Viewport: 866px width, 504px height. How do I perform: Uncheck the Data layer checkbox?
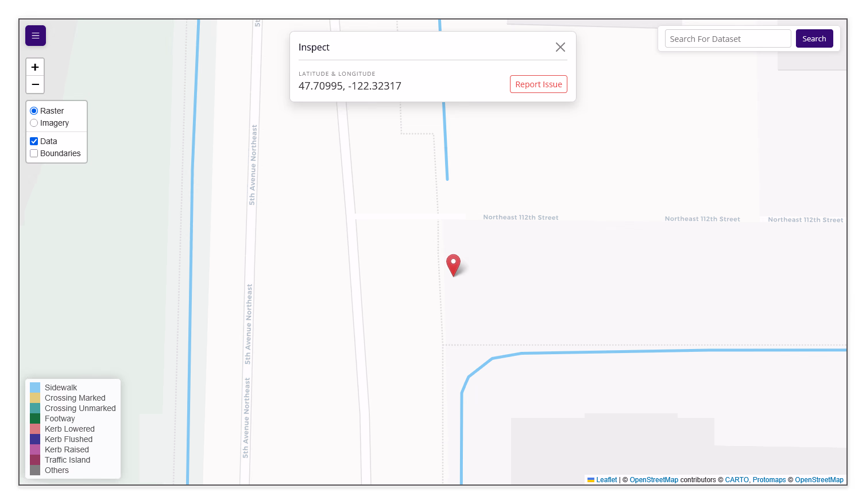34,141
